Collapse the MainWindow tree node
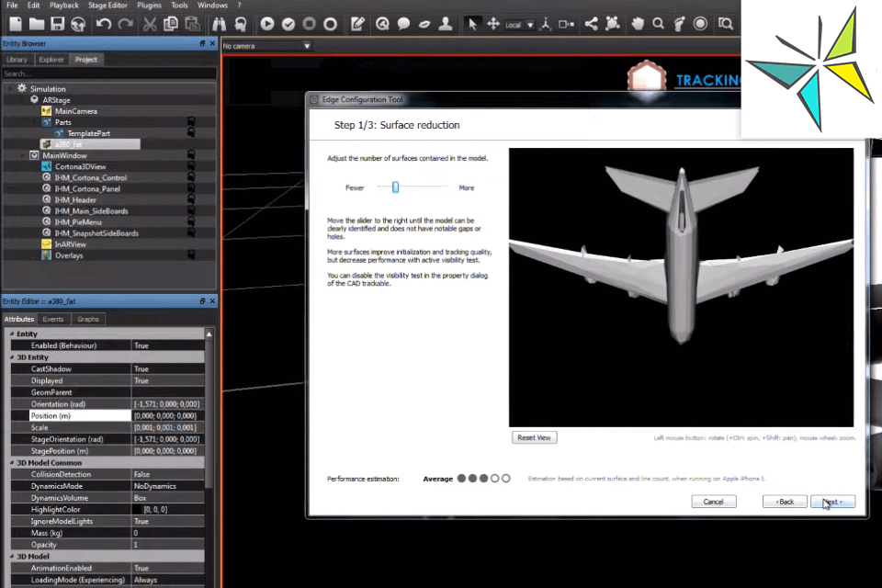This screenshot has width=882, height=588. [x=22, y=155]
